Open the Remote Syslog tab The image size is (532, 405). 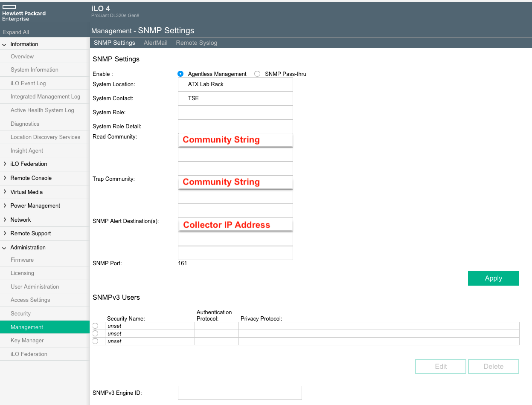[197, 43]
